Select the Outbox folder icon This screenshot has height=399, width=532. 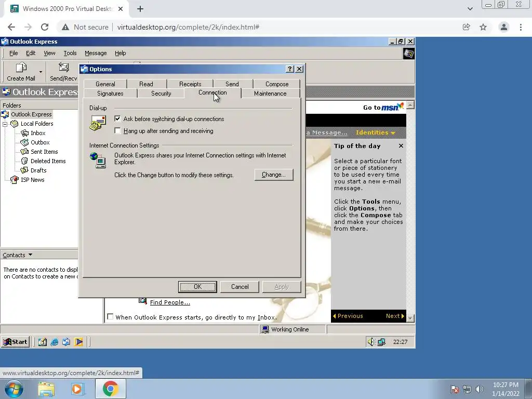[x=25, y=142]
